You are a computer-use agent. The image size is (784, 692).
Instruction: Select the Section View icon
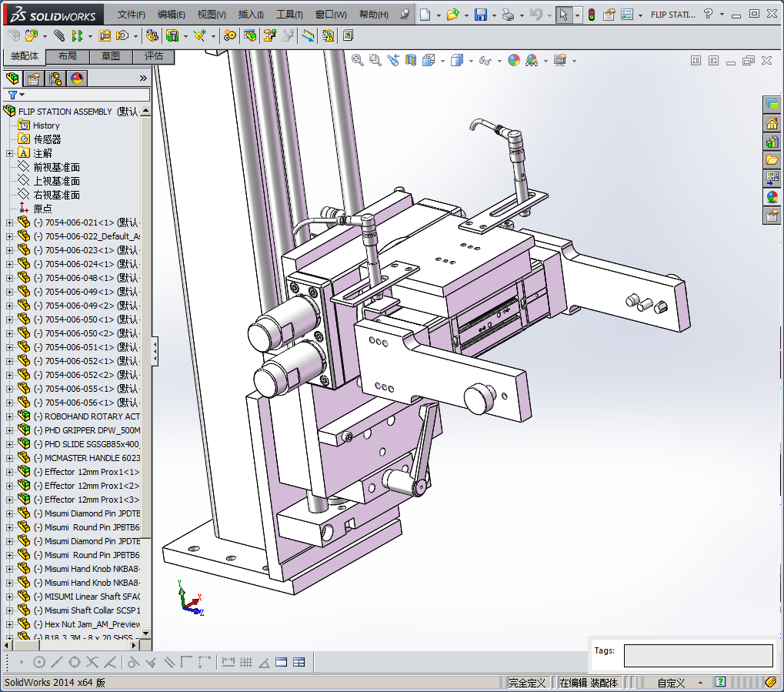410,60
